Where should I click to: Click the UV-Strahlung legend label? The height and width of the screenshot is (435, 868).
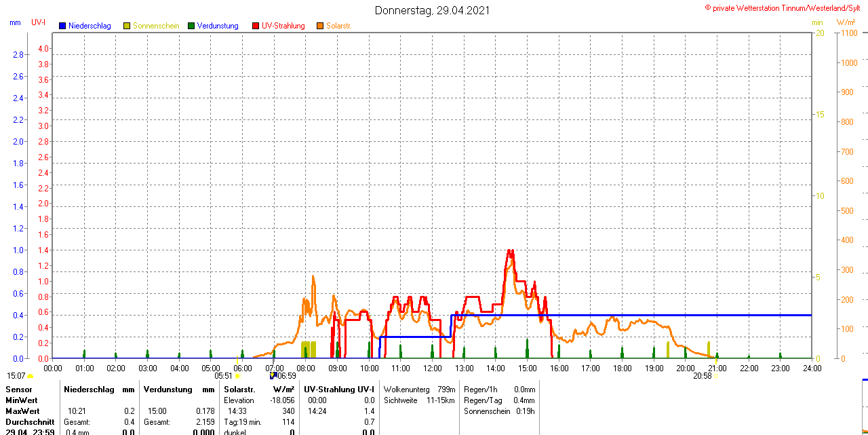click(x=283, y=26)
